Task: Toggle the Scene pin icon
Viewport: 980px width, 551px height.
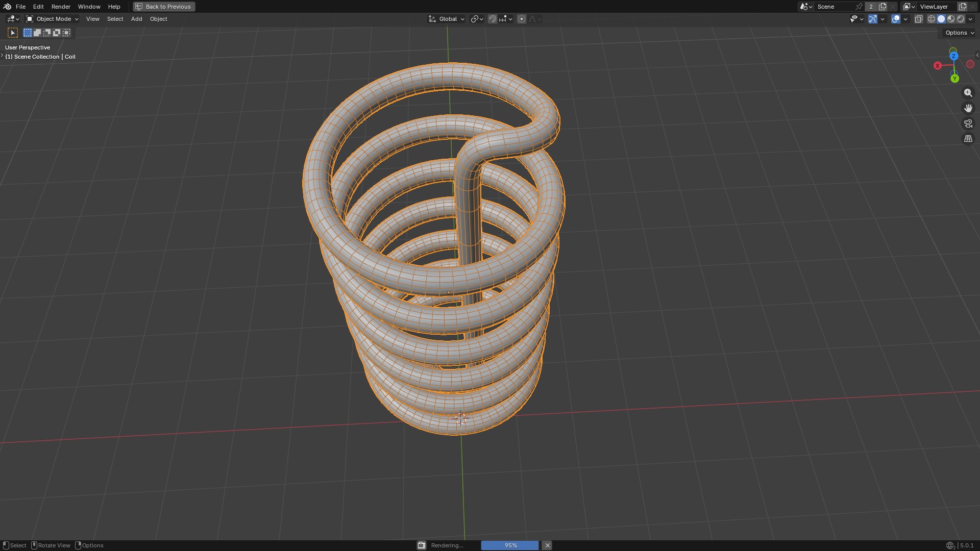Action: (859, 7)
